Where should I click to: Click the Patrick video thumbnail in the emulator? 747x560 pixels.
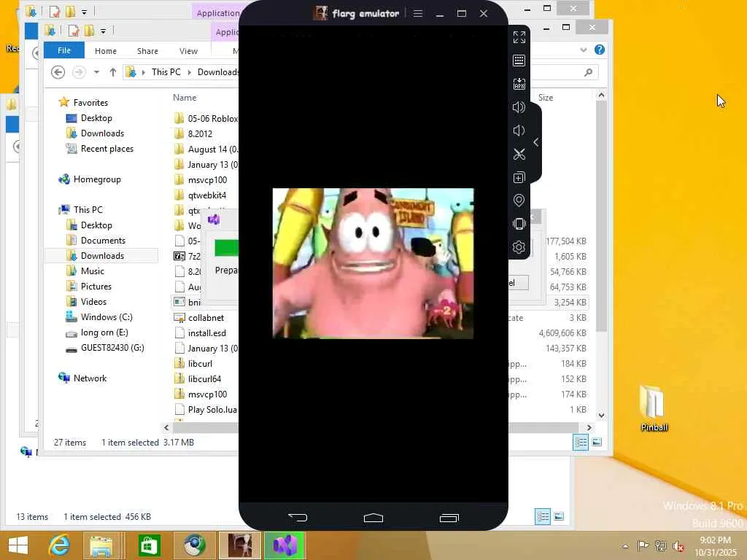tap(373, 263)
